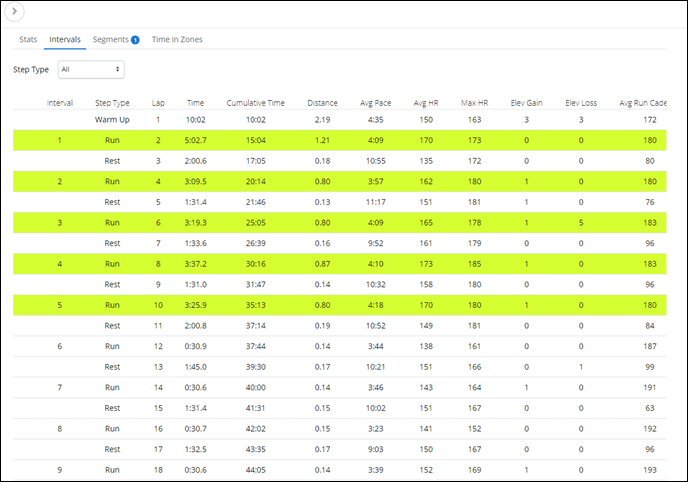Click the Step Type column header
The height and width of the screenshot is (482, 688).
pyautogui.click(x=112, y=103)
